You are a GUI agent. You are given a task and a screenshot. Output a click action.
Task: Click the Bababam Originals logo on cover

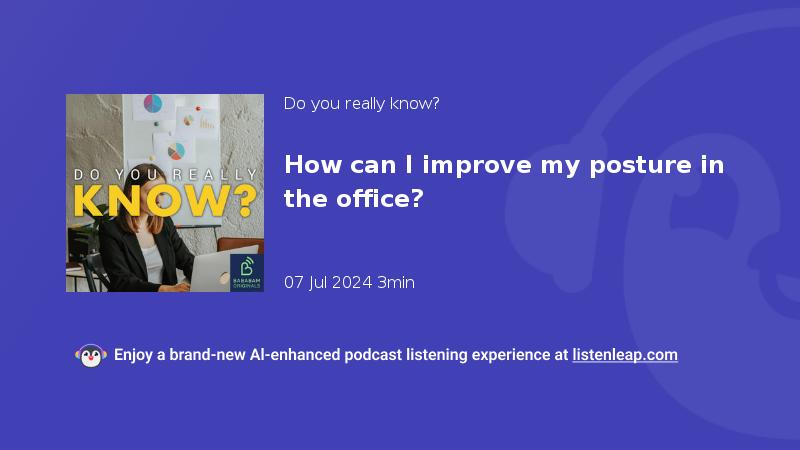point(247,273)
